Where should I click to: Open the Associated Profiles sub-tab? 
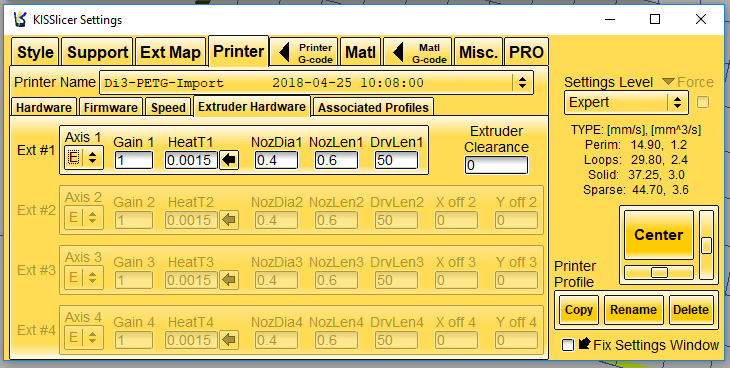[x=373, y=107]
